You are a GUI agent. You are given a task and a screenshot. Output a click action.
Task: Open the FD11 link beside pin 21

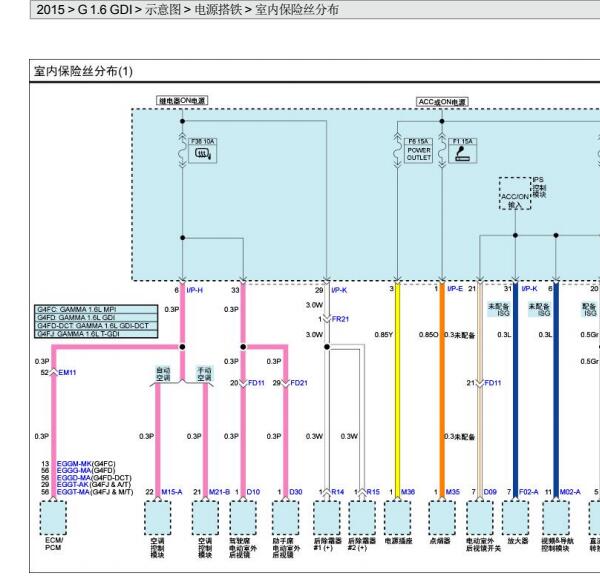tap(493, 383)
